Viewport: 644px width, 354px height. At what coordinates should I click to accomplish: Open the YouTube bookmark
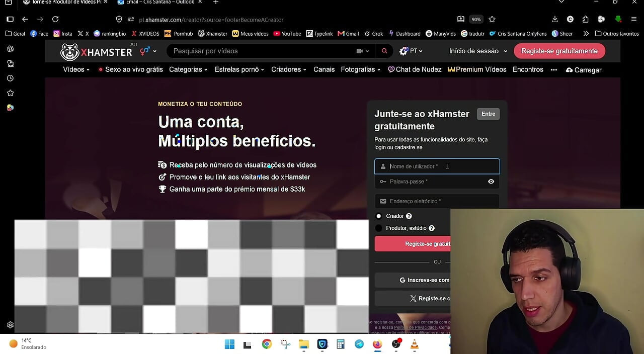(287, 34)
